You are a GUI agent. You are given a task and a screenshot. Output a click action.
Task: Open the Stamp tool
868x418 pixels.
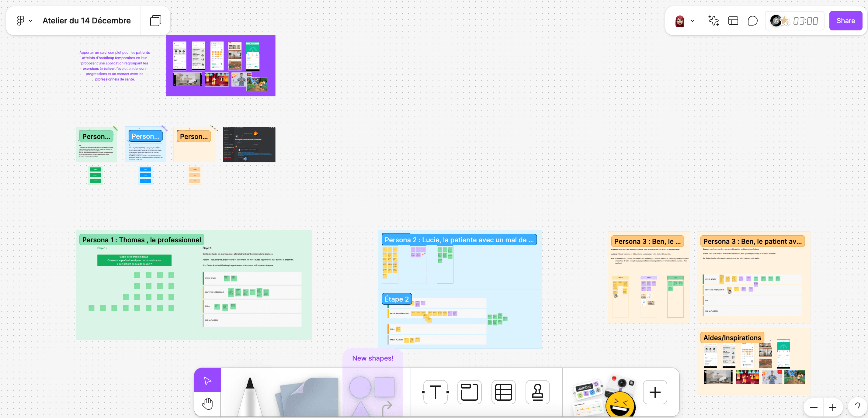[537, 392]
